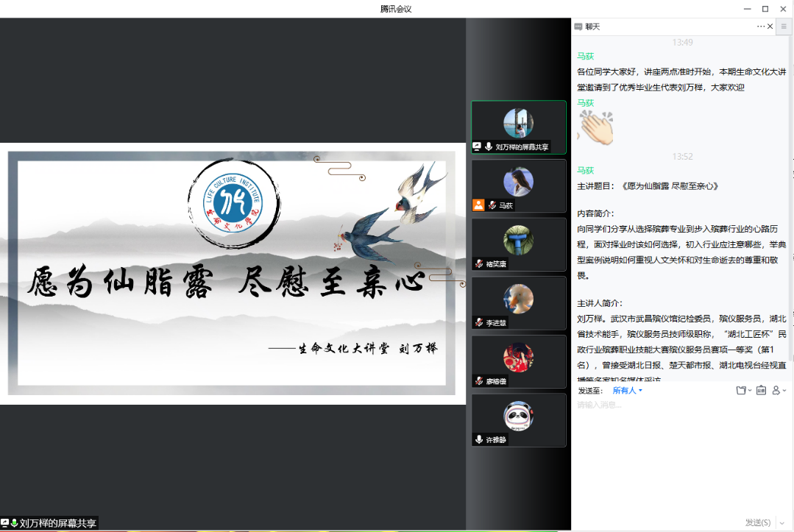Click the host icon on 马荻's tile
The width and height of the screenshot is (794, 532).
[478, 205]
